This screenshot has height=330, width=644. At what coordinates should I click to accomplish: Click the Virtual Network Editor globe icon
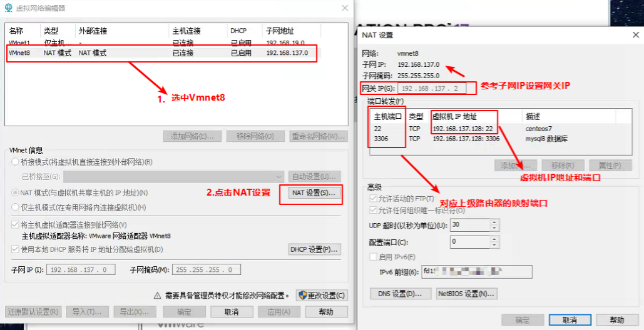pos(8,7)
